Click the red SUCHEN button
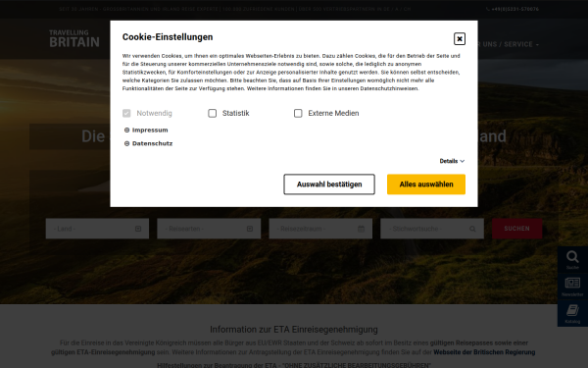The height and width of the screenshot is (368, 588). [x=516, y=229]
